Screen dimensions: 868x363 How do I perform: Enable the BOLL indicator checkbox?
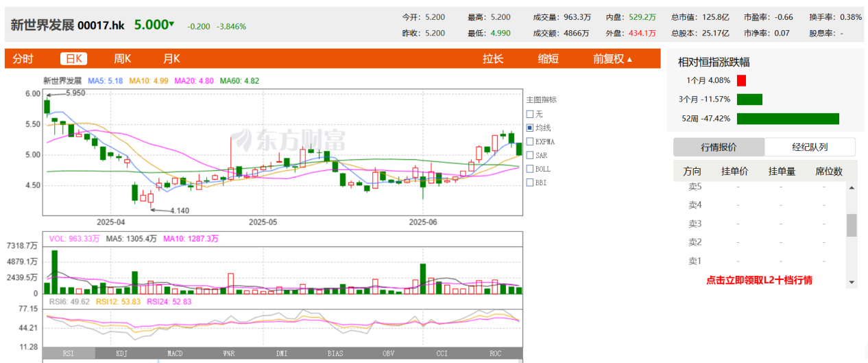point(529,169)
